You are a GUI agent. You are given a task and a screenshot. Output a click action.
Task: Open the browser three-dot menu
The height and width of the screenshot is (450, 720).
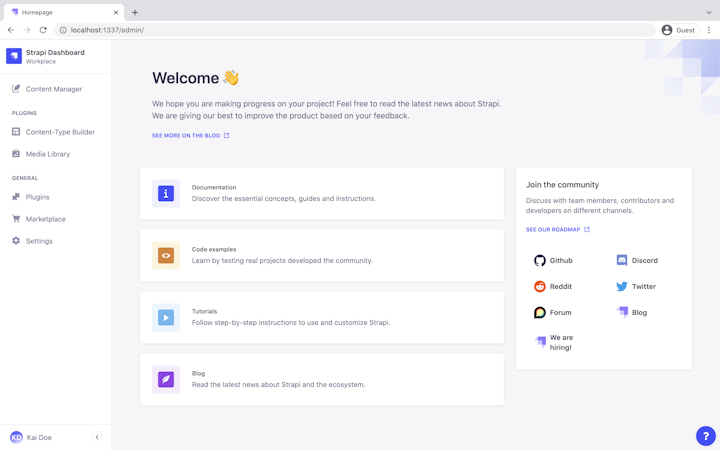tap(709, 30)
